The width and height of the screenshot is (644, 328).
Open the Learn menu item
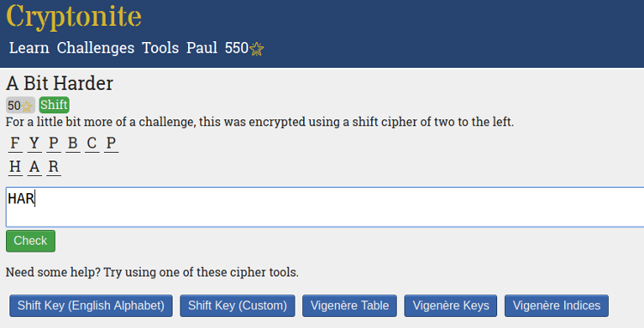point(29,48)
